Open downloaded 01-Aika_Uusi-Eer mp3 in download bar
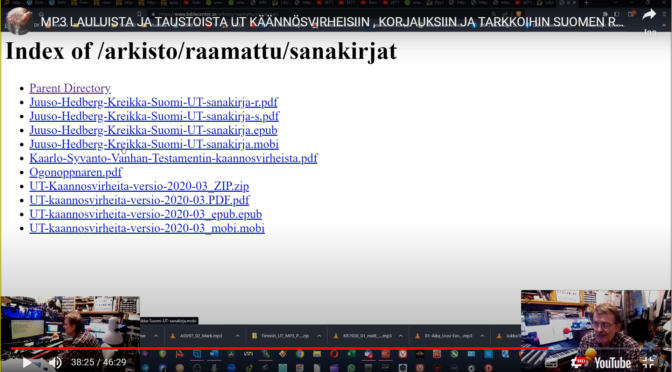Image resolution: width=672 pixels, height=372 pixels. point(444,336)
